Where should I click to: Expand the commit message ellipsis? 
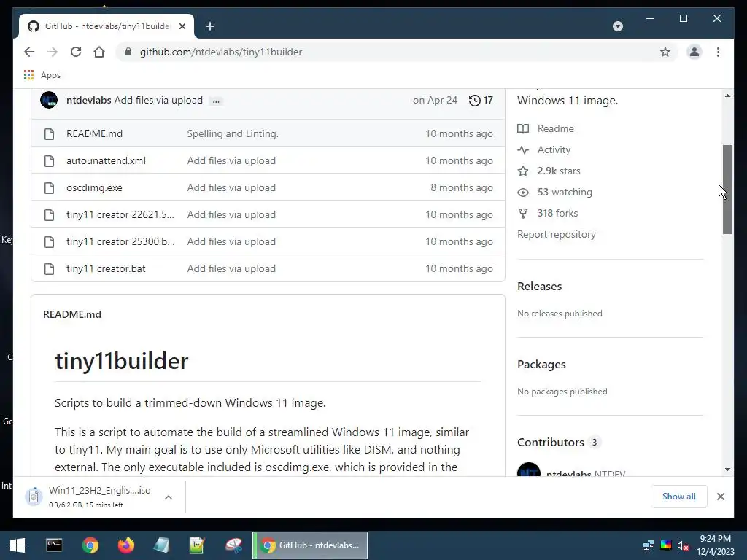[x=216, y=101]
